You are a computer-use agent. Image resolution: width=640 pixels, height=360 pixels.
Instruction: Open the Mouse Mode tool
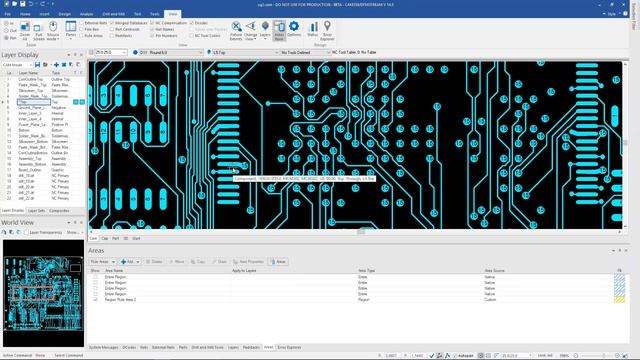click(53, 31)
